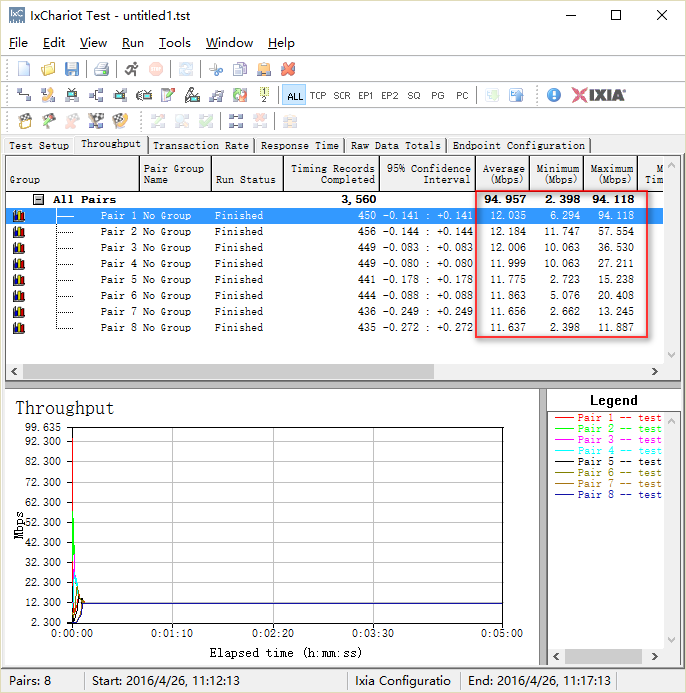Create a new test with blank page icon
The width and height of the screenshot is (686, 693).
pyautogui.click(x=24, y=69)
